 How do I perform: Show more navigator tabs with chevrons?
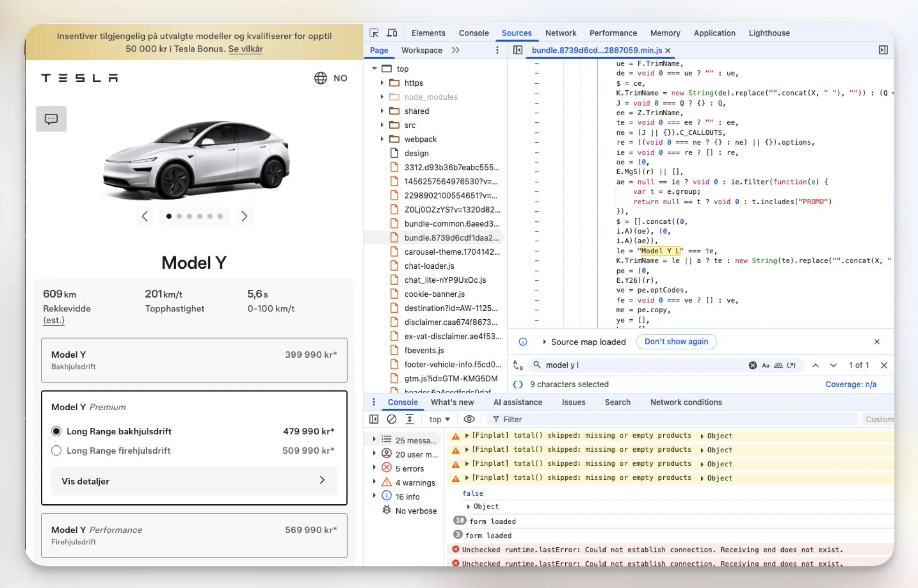455,50
